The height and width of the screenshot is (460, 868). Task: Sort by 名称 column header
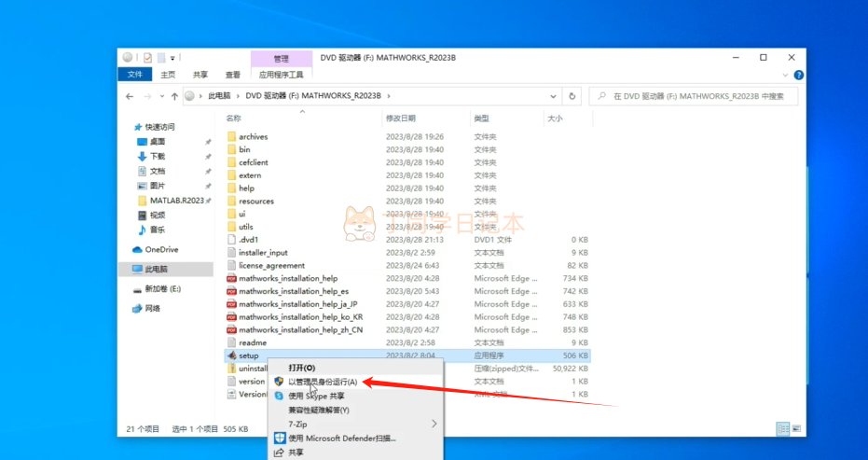pyautogui.click(x=234, y=118)
